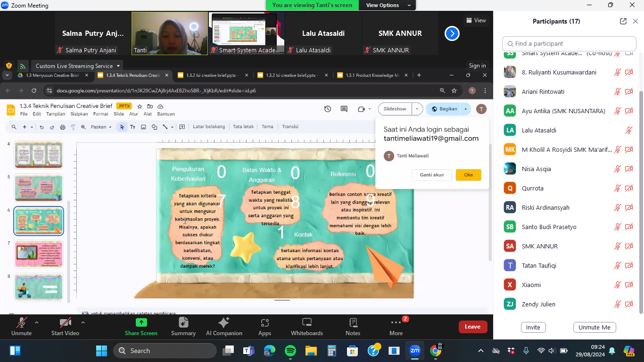The image size is (644, 362).
Task: Click the search menus magnifier in Slides toolbar
Action: 14,127
